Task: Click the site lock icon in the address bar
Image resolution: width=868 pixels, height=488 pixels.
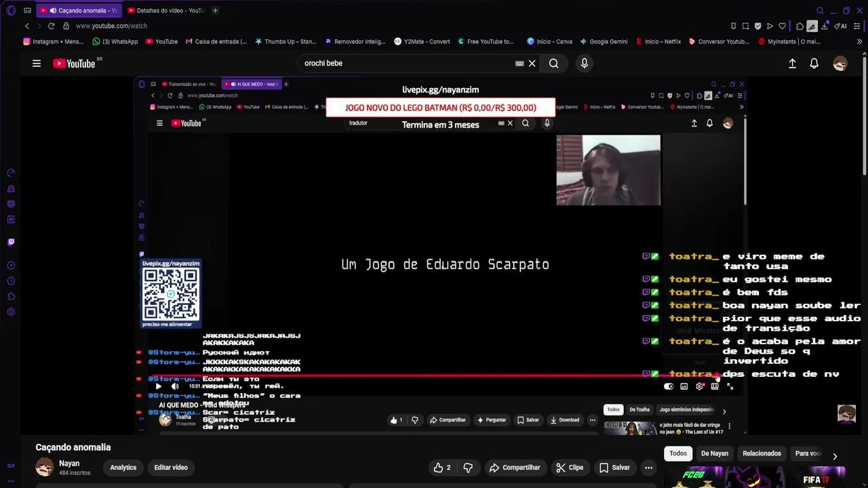Action: [x=66, y=26]
